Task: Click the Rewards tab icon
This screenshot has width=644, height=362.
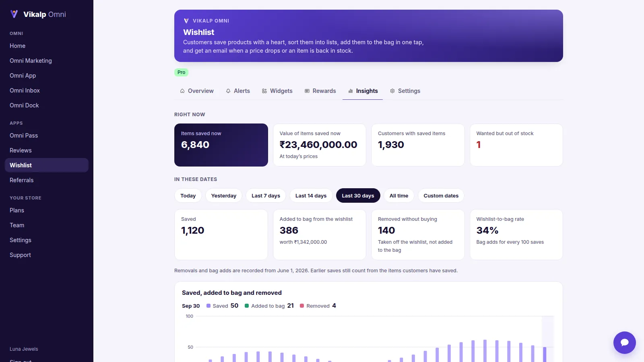Action: [x=307, y=91]
